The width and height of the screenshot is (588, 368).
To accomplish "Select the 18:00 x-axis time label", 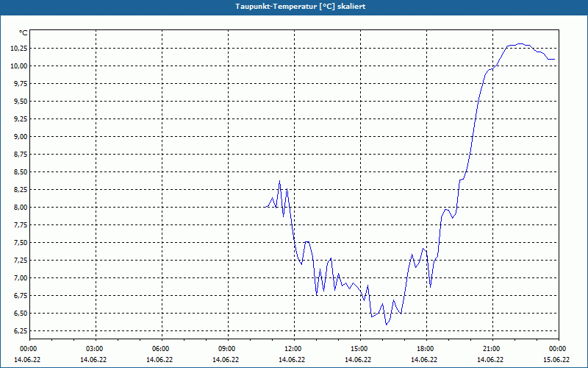I will tap(426, 349).
